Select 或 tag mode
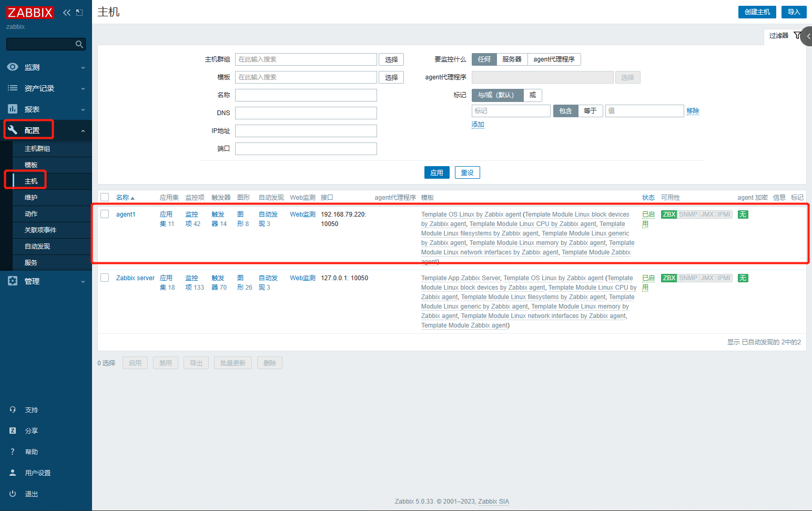The width and height of the screenshot is (812, 511). [x=533, y=95]
